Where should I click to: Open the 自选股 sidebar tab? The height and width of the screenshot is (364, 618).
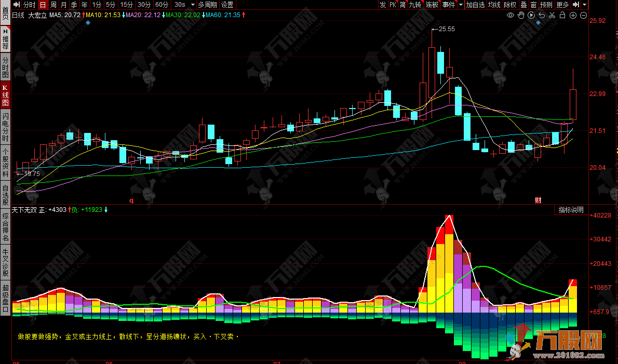click(x=6, y=195)
